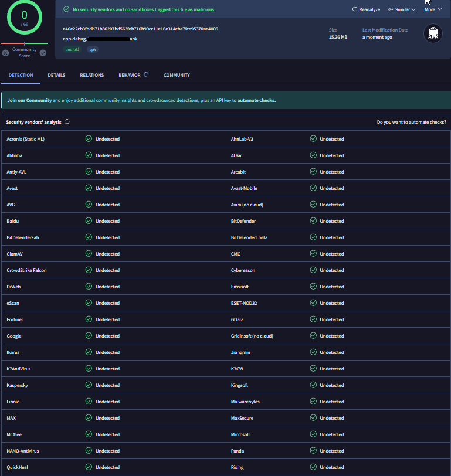Click the Reanalyze refresh icon
The width and height of the screenshot is (451, 476).
pyautogui.click(x=354, y=9)
